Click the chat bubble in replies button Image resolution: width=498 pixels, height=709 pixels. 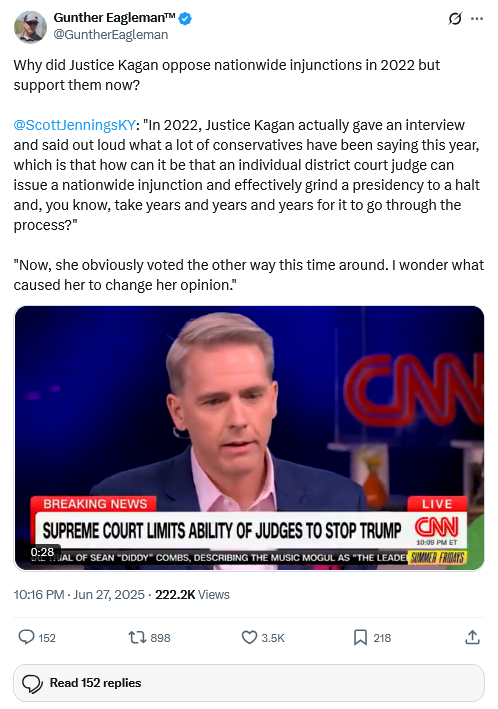[x=33, y=683]
